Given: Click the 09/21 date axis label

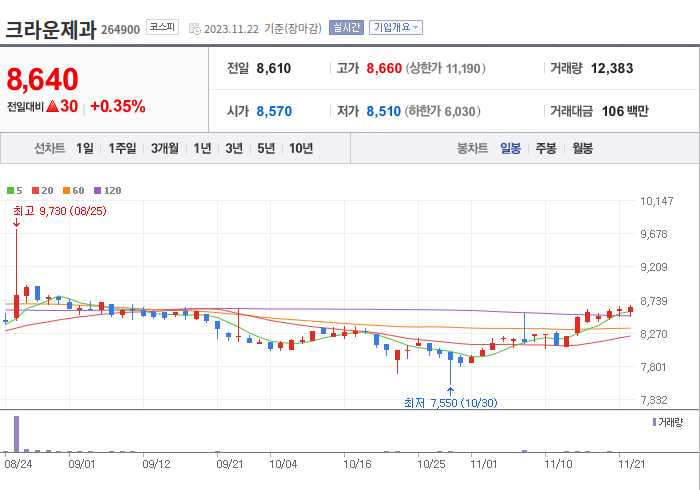Looking at the screenshot, I should point(229,464).
